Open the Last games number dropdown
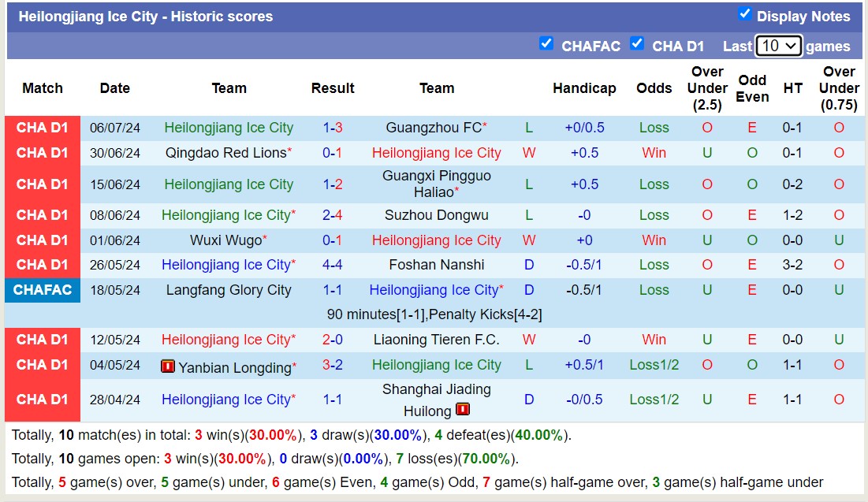Viewport: 868px width, 502px height. point(780,46)
